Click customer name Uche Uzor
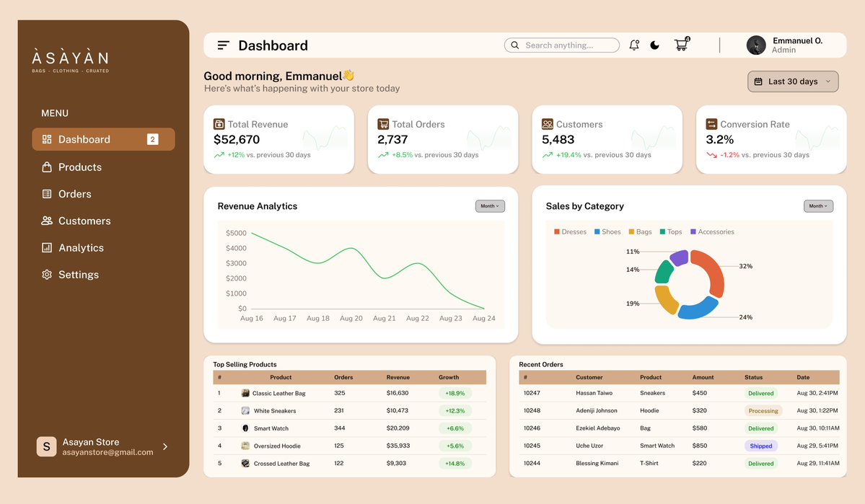This screenshot has height=504, width=865. click(x=589, y=446)
